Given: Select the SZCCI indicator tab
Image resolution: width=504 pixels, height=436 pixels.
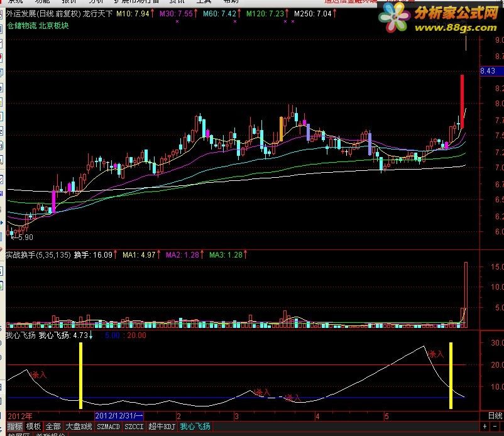Looking at the screenshot, I should (x=134, y=427).
